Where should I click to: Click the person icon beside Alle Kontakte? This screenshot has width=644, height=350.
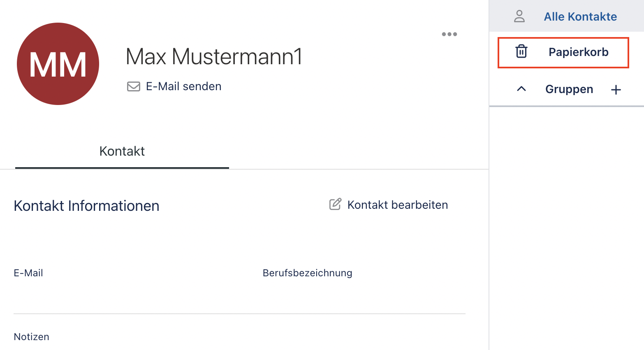(x=519, y=16)
